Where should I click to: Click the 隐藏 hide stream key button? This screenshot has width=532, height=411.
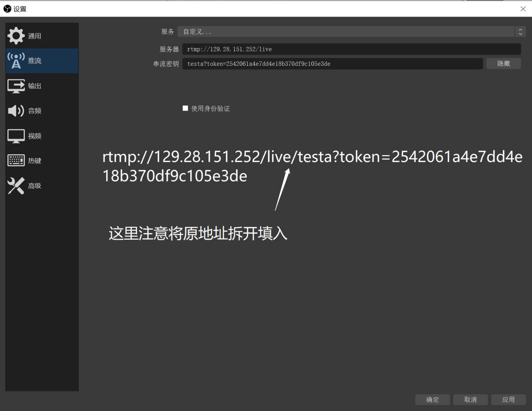[x=504, y=64]
